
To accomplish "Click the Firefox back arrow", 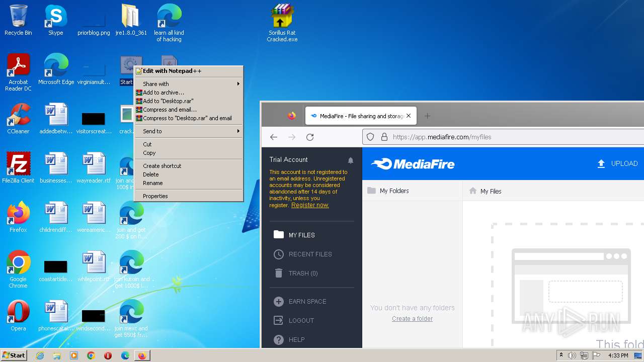I will pos(274,137).
